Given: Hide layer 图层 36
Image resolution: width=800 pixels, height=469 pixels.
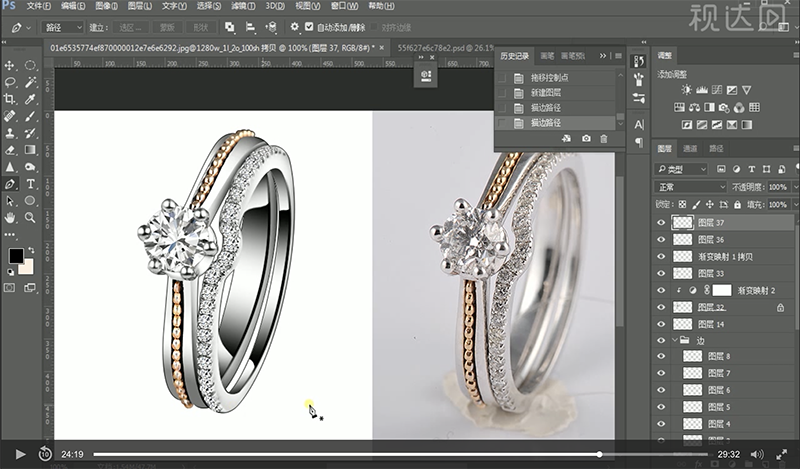Looking at the screenshot, I should pos(661,239).
